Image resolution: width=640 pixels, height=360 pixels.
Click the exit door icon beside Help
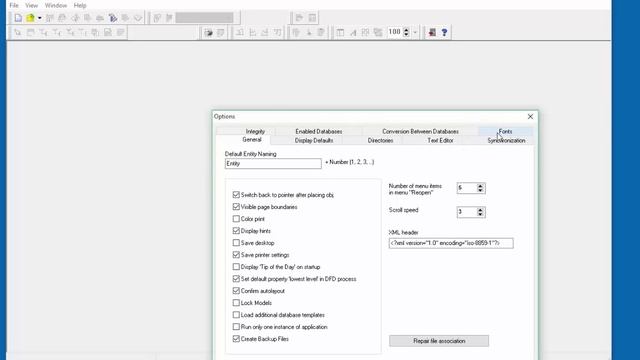(x=432, y=32)
